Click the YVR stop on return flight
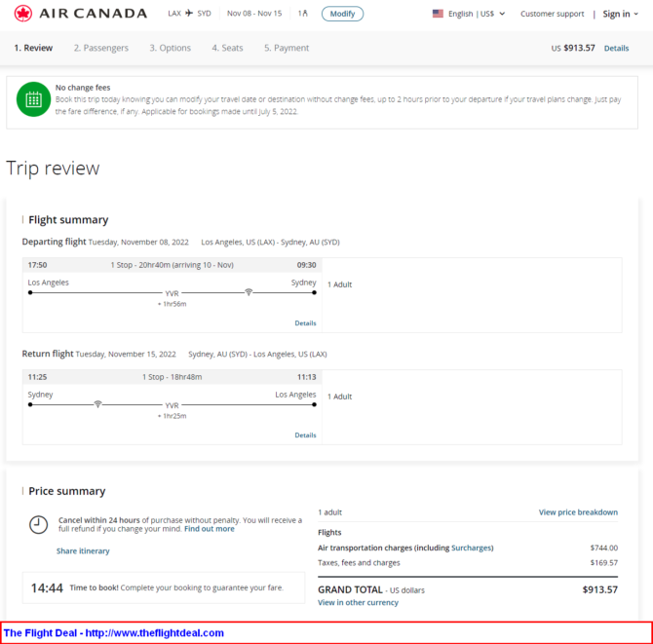653x644 pixels. click(x=172, y=405)
